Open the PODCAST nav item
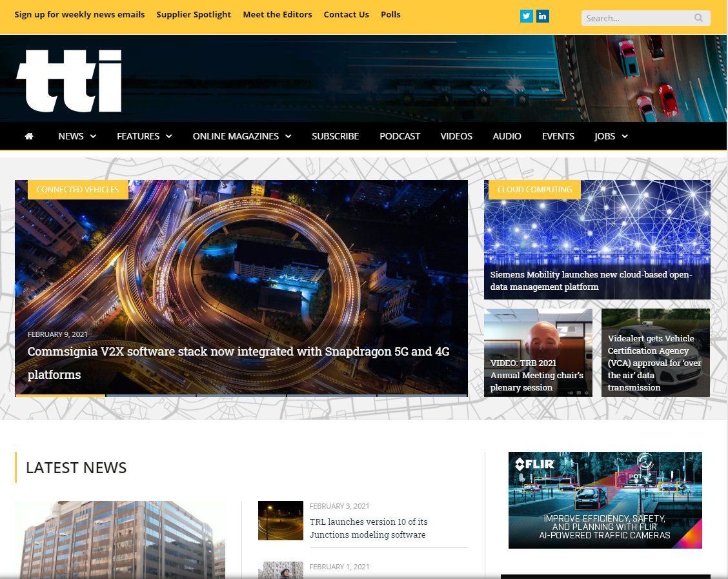 [x=399, y=136]
